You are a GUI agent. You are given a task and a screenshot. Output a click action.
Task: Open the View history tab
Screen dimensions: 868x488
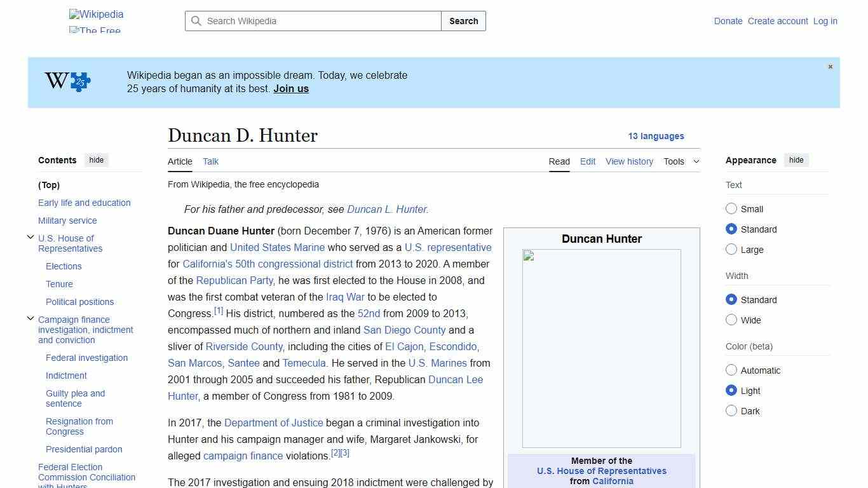[x=628, y=161]
